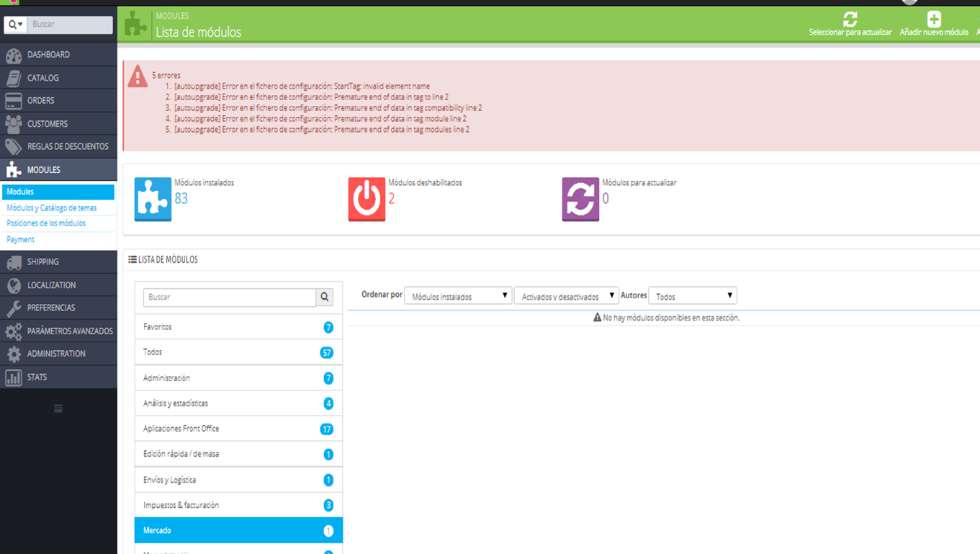Select the Modules submenu link
The width and height of the screenshot is (980, 554).
tap(58, 192)
